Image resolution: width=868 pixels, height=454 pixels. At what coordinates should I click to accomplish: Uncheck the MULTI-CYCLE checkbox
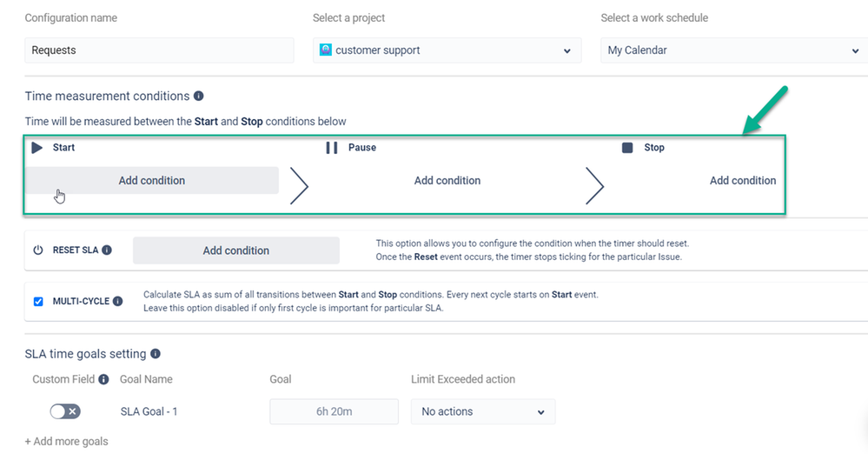coord(38,302)
